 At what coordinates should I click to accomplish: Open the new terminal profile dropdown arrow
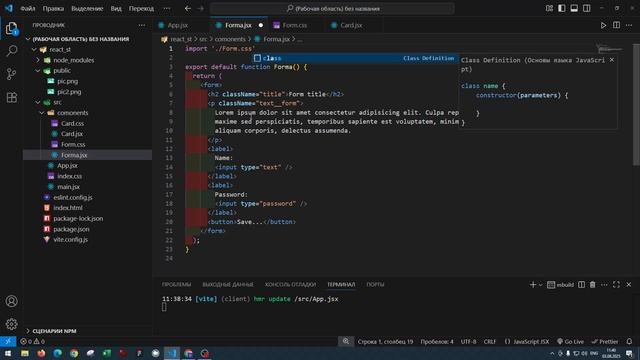pyautogui.click(x=540, y=285)
